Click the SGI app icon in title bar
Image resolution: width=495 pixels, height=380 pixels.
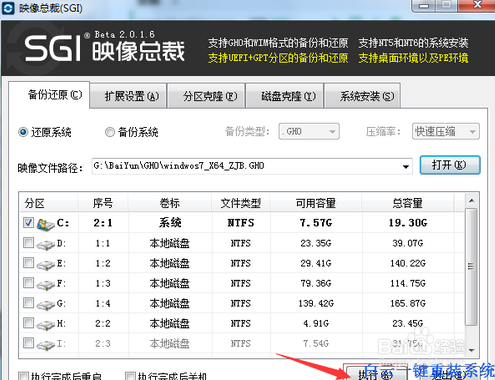[8, 8]
